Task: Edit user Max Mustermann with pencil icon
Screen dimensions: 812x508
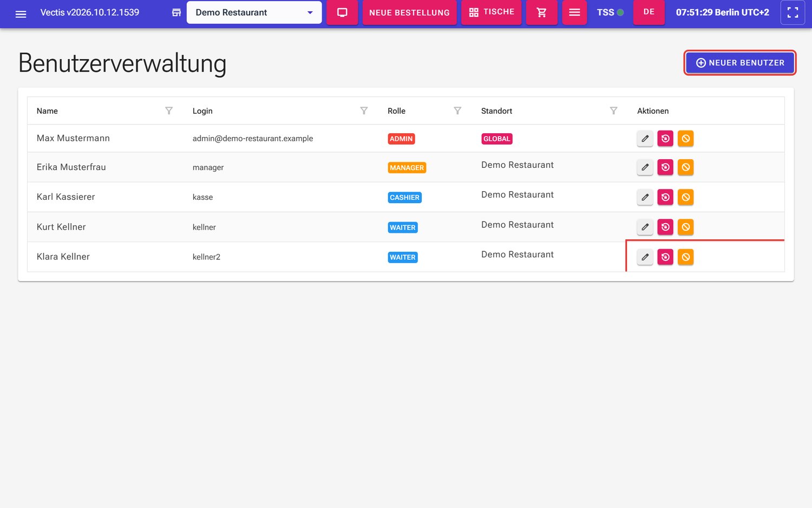Action: (x=645, y=139)
